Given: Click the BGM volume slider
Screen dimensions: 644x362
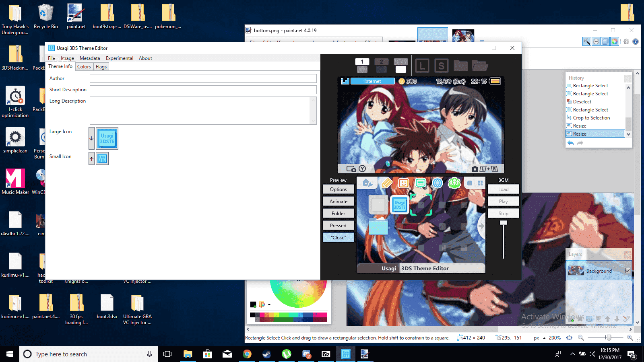Looking at the screenshot, I should click(504, 240).
